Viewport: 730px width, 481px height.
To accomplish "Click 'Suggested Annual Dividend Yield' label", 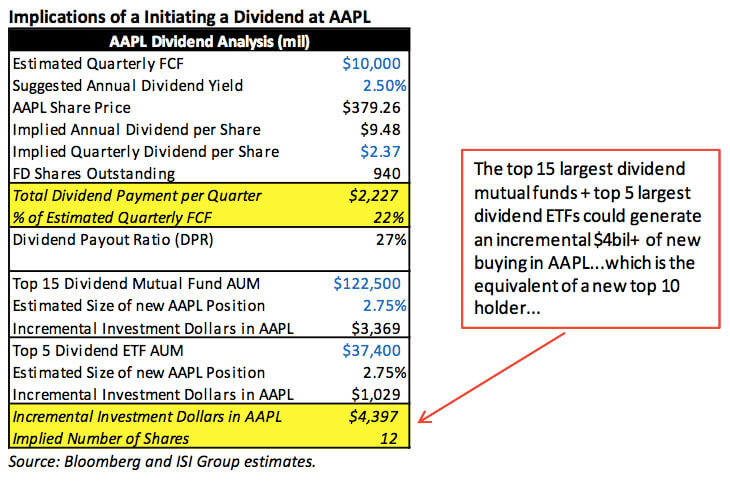I will [128, 86].
